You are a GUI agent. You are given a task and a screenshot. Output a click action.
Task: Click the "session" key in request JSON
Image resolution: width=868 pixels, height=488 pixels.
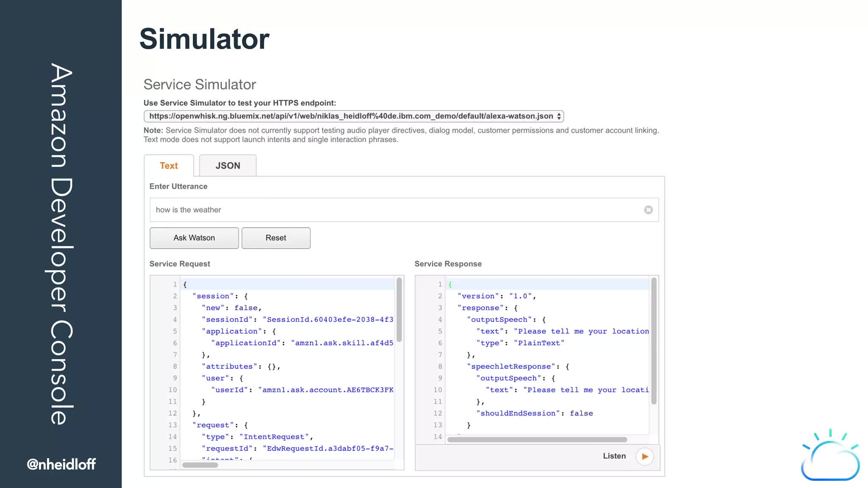coord(213,296)
